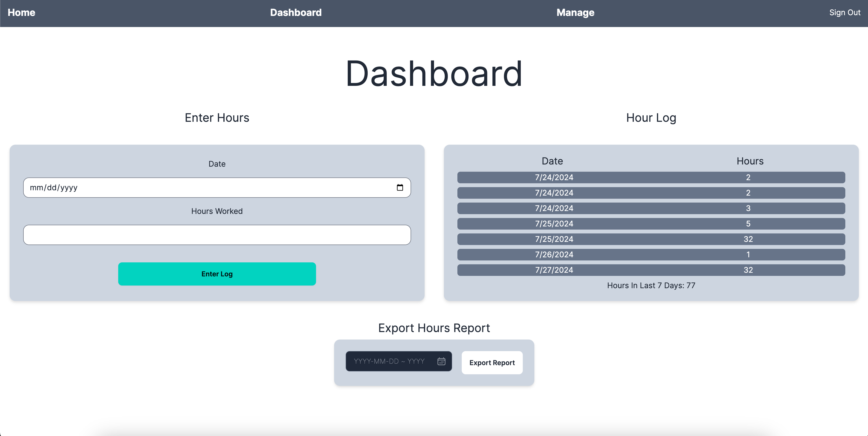Click Hours In Last 7 Days total

pos(651,285)
